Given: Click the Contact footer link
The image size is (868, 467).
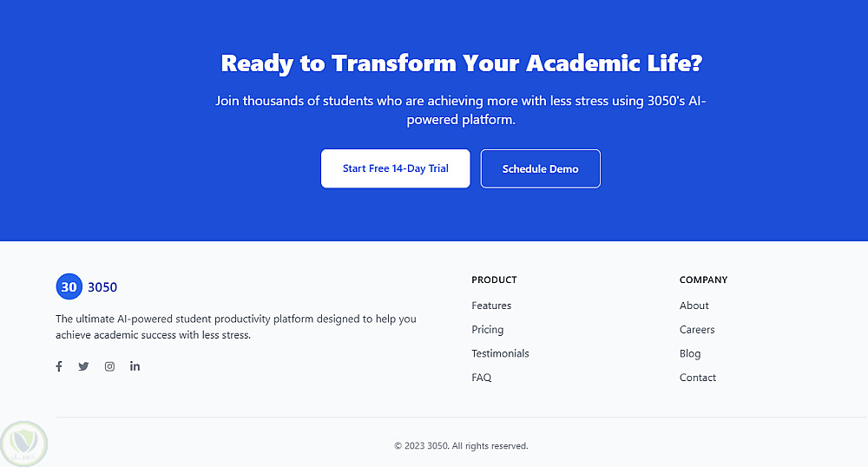Looking at the screenshot, I should click(x=698, y=378).
